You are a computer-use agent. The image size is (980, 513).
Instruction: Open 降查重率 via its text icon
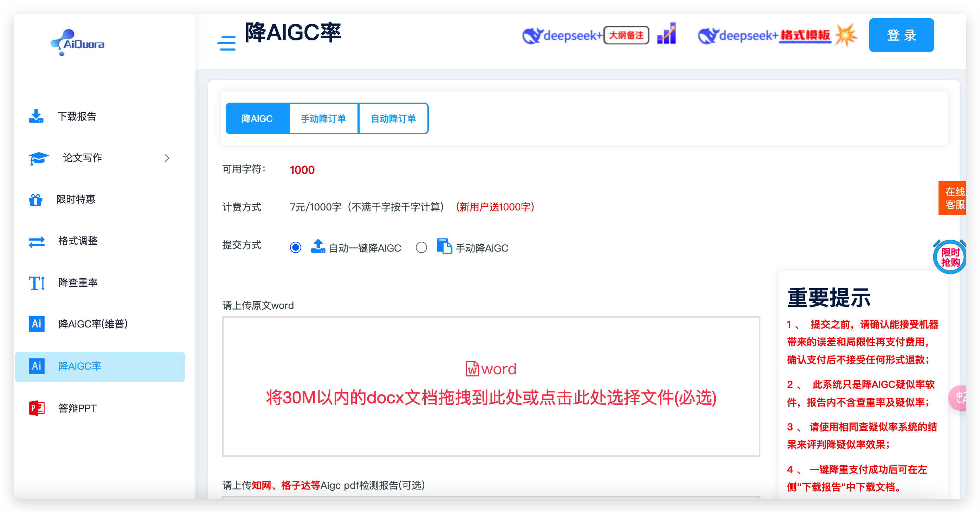click(x=37, y=283)
